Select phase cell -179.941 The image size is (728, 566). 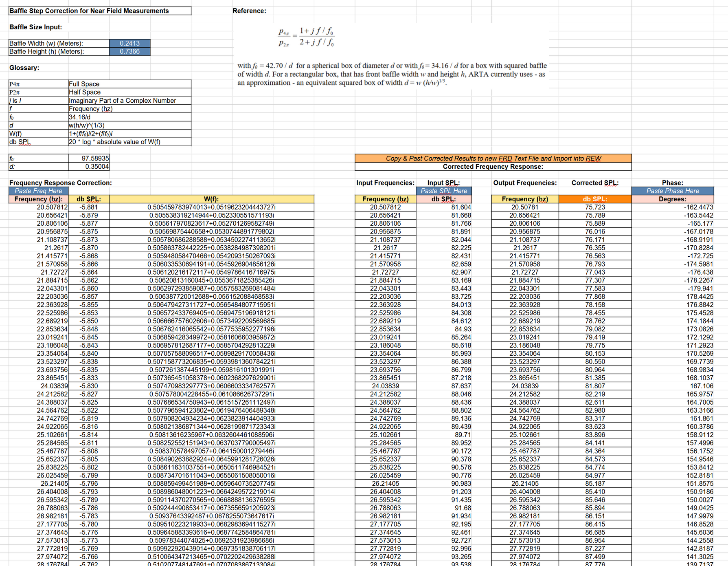point(673,288)
